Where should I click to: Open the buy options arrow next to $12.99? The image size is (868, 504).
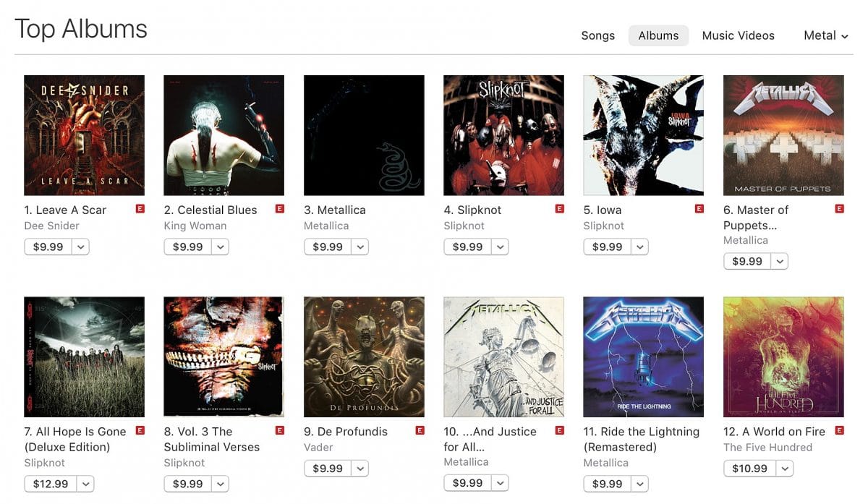(x=85, y=484)
